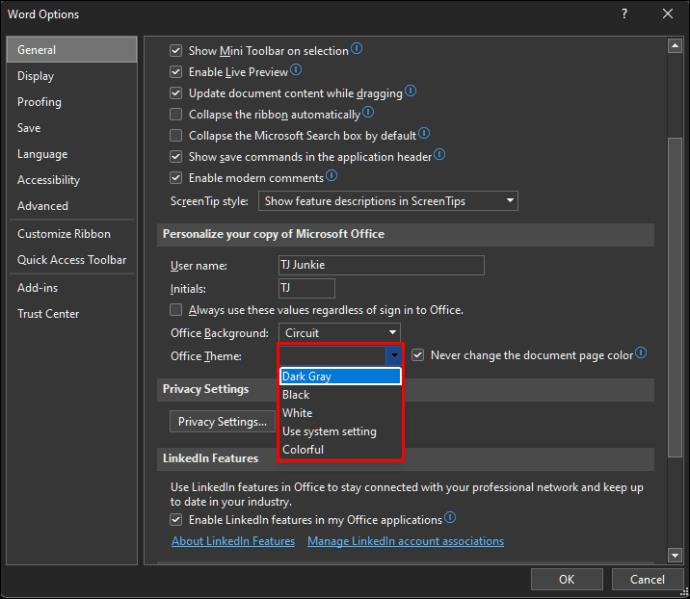690x599 pixels.
Task: Uncheck Enable LinkedIn features in my Office applications
Action: pyautogui.click(x=176, y=520)
